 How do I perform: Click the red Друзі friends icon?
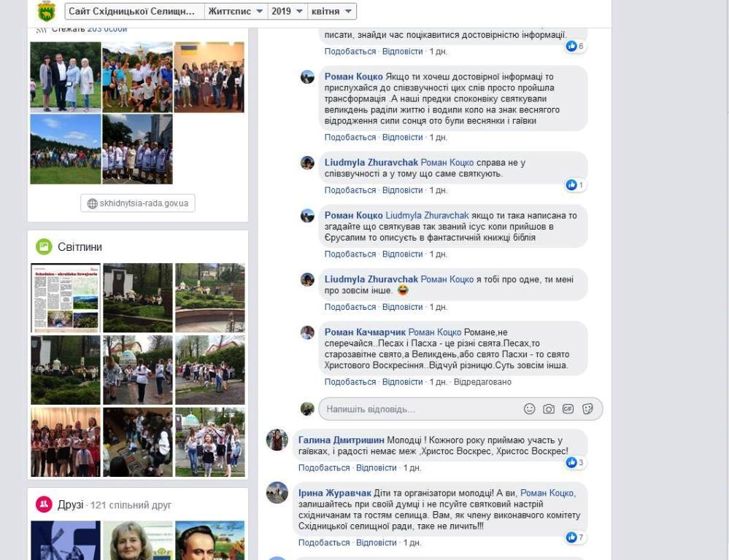[x=44, y=505]
